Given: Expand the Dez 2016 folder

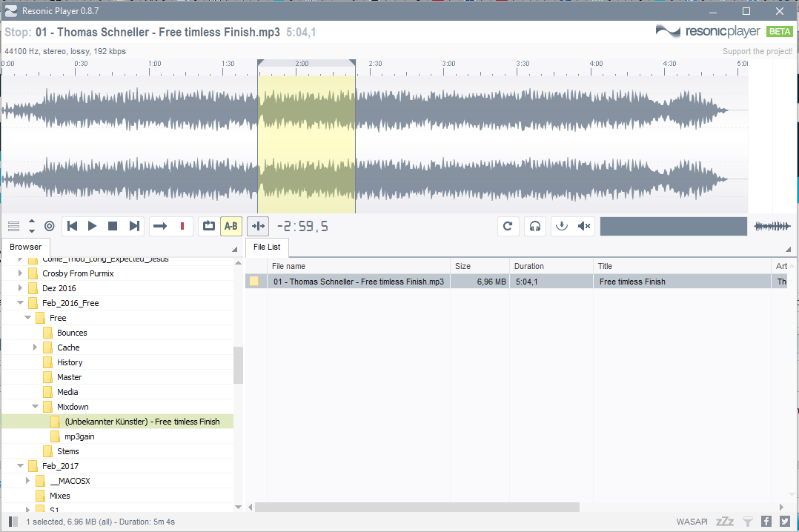Looking at the screenshot, I should pos(21,288).
